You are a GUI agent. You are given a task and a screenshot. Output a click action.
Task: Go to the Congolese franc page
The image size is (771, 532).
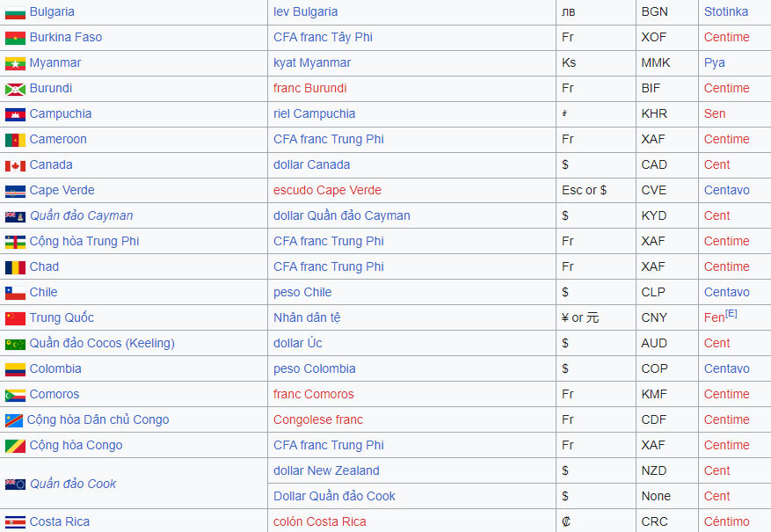point(317,420)
